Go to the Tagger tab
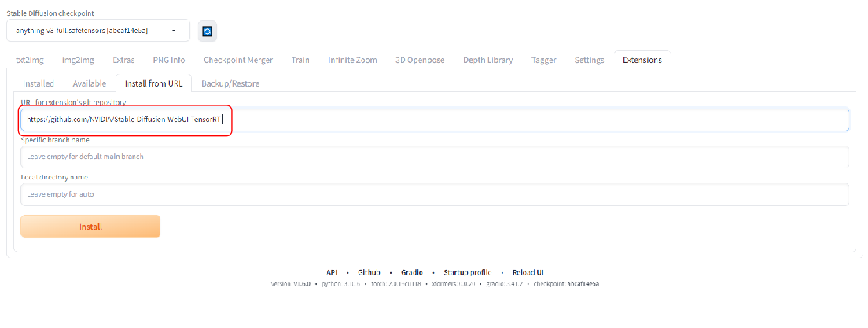This screenshot has width=868, height=328. tap(543, 60)
